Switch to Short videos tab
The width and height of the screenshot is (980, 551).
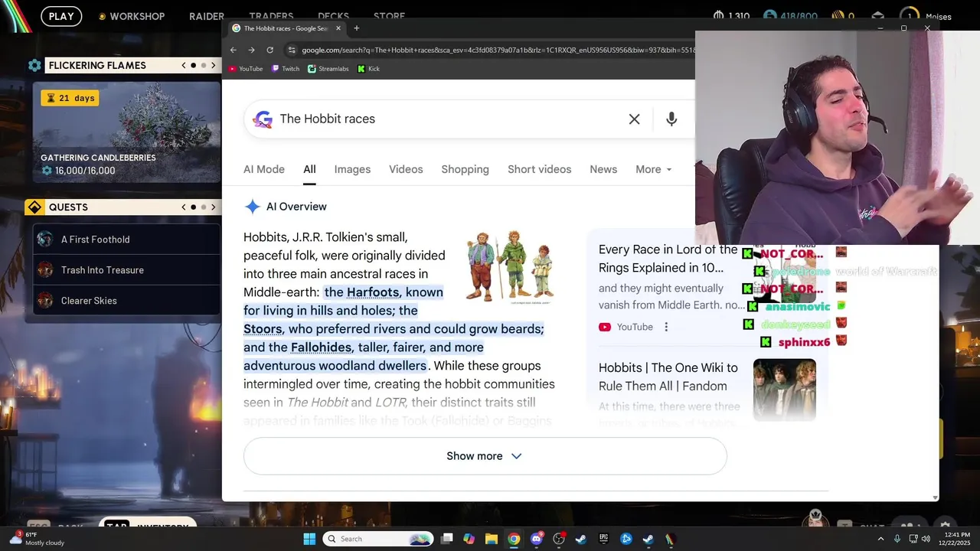(x=539, y=169)
